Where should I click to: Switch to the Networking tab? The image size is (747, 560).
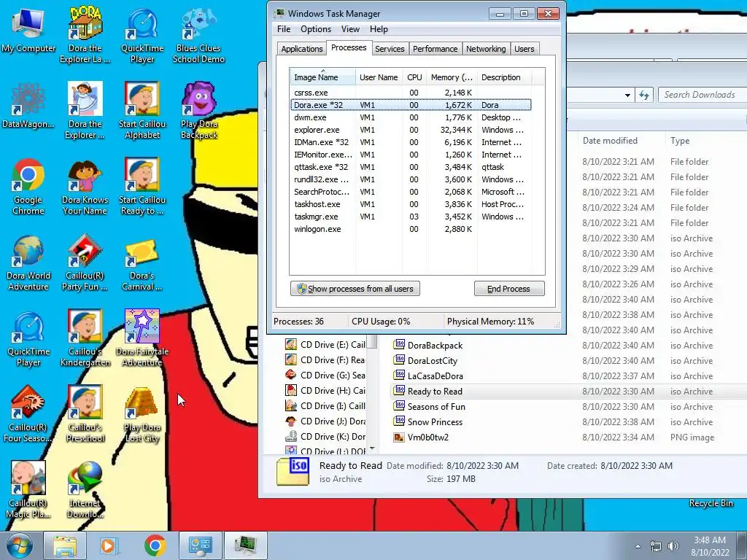click(x=486, y=49)
